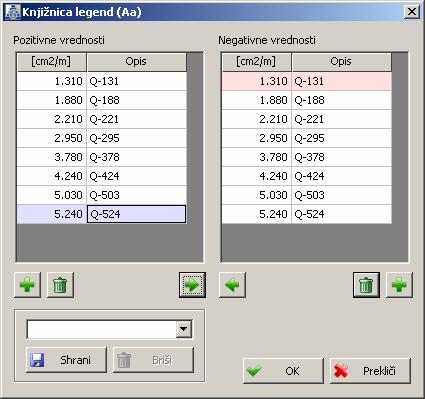Click the Briši delete button
Screen dimensions: 425x399
click(153, 360)
